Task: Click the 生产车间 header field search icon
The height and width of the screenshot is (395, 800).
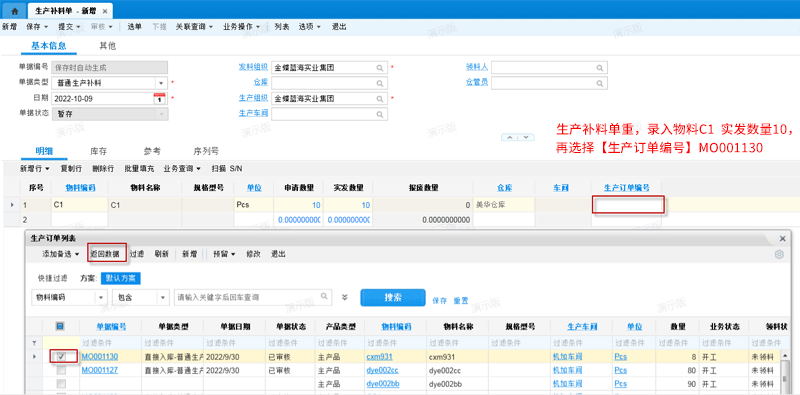Action: click(x=380, y=114)
